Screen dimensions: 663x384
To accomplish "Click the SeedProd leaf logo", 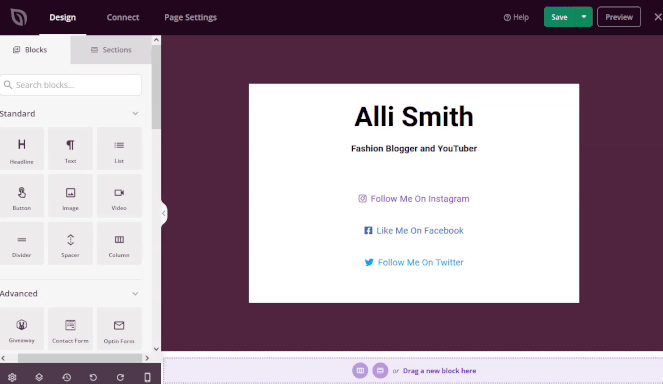I will (19, 17).
